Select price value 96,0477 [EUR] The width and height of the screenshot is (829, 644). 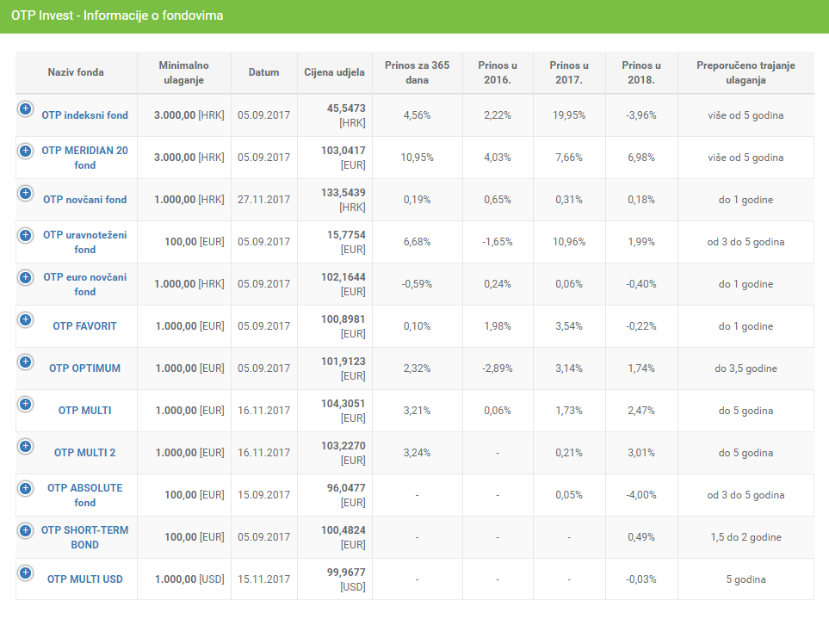pyautogui.click(x=346, y=495)
